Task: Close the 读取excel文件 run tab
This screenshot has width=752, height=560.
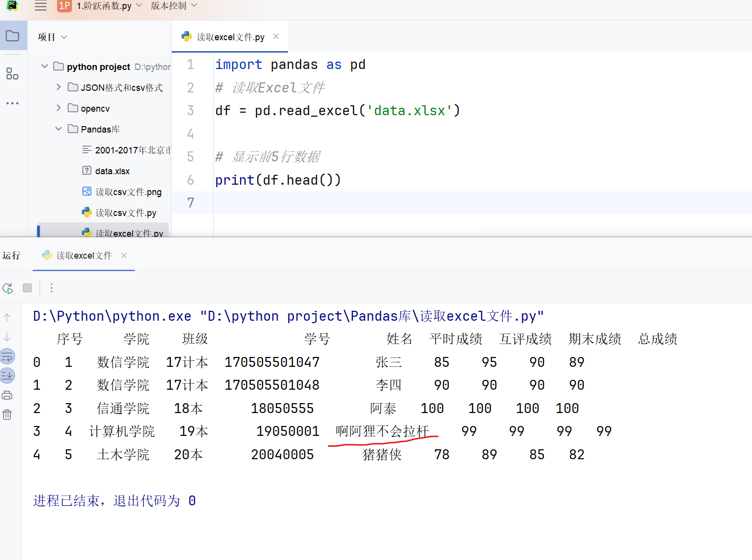Action: (124, 256)
